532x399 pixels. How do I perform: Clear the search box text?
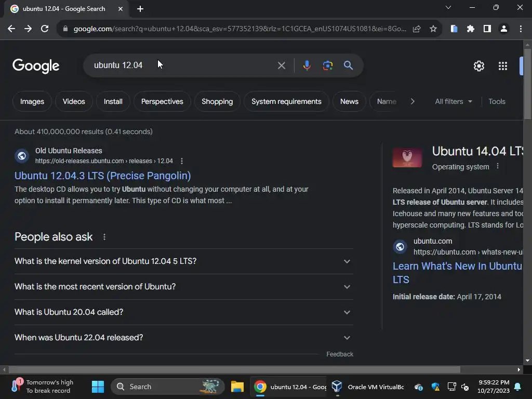(282, 65)
